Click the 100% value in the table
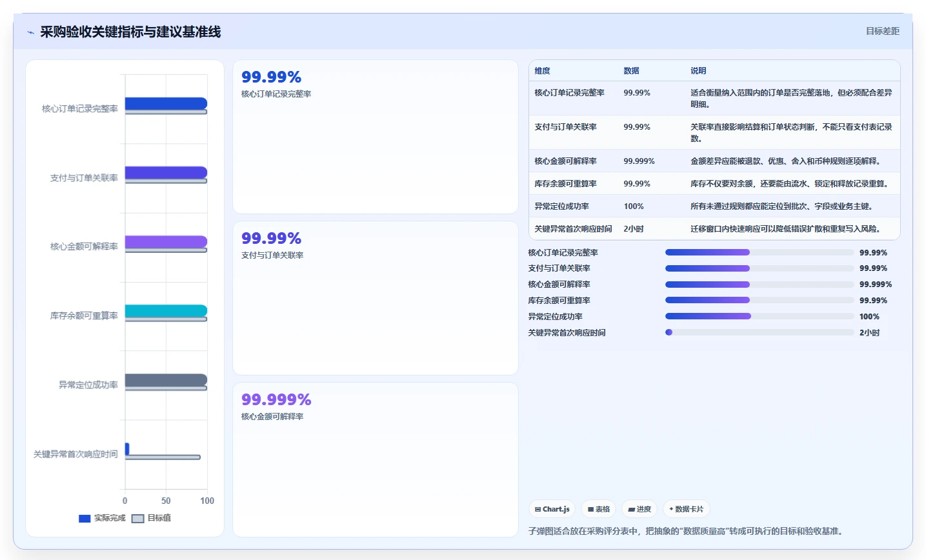This screenshot has width=926, height=560. (x=634, y=206)
